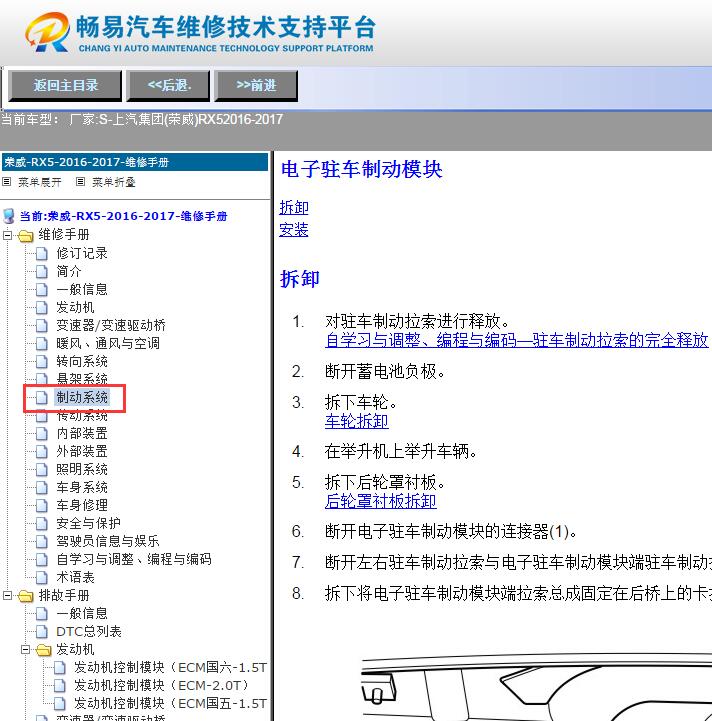Collapse the 发动机 folder under 排故手册
712x721 pixels.
pos(25,650)
